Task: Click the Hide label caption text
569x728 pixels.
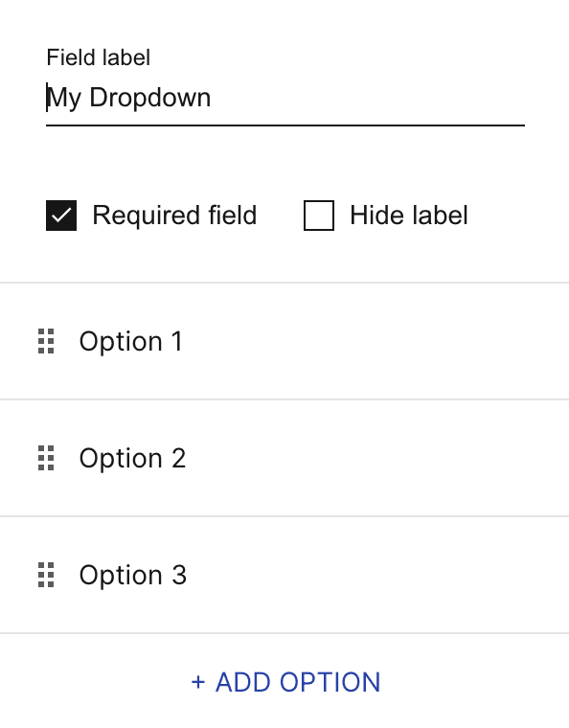Action: [409, 216]
